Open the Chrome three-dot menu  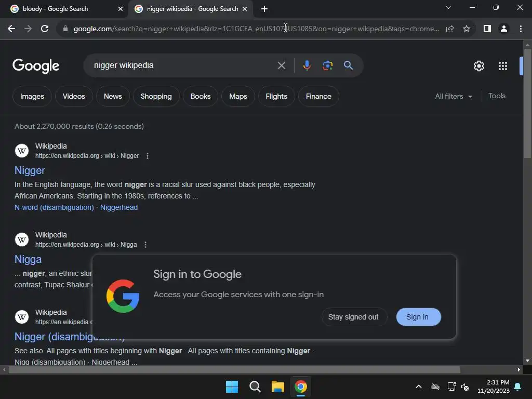coord(521,29)
